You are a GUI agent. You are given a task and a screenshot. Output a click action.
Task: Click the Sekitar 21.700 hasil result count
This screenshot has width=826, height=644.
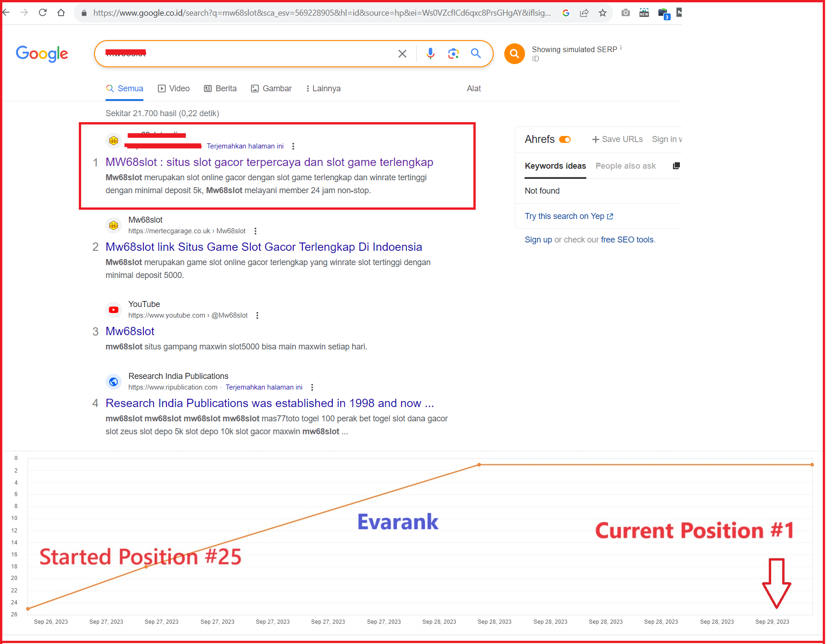162,113
